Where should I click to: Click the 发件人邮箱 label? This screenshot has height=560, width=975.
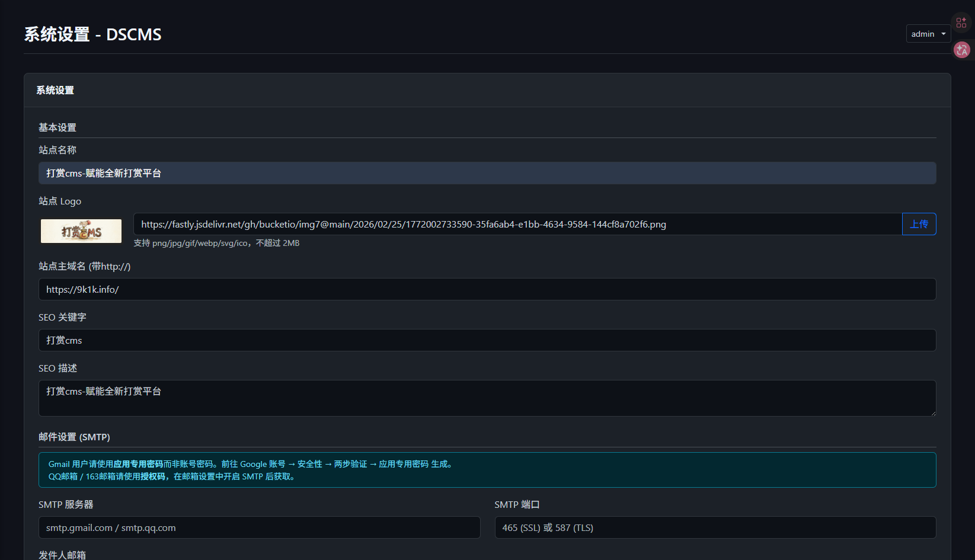(x=62, y=555)
